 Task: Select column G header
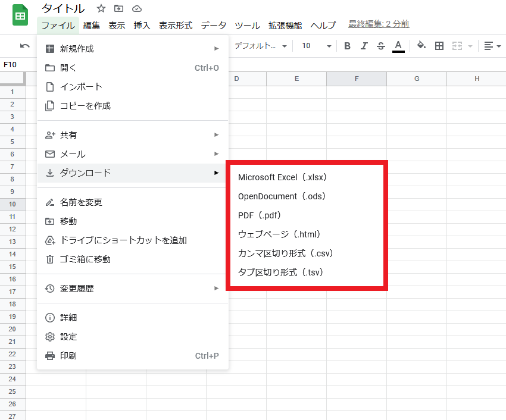tap(417, 79)
